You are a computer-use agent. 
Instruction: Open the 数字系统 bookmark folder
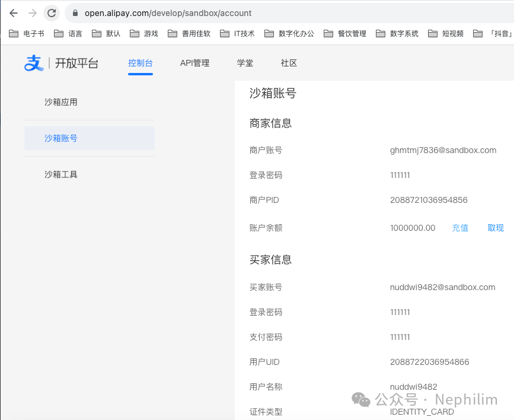pos(397,33)
